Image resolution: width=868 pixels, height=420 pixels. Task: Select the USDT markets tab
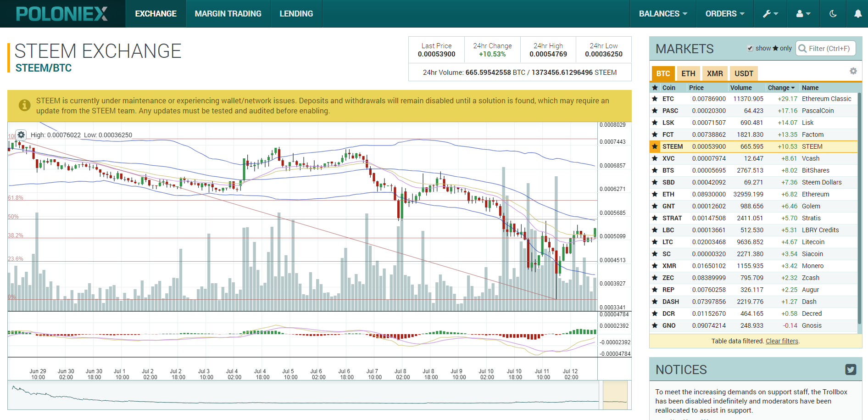(x=744, y=73)
